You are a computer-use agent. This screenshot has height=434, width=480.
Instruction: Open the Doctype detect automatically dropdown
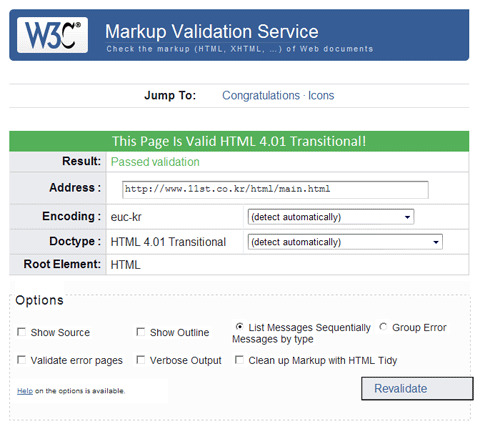coord(345,242)
